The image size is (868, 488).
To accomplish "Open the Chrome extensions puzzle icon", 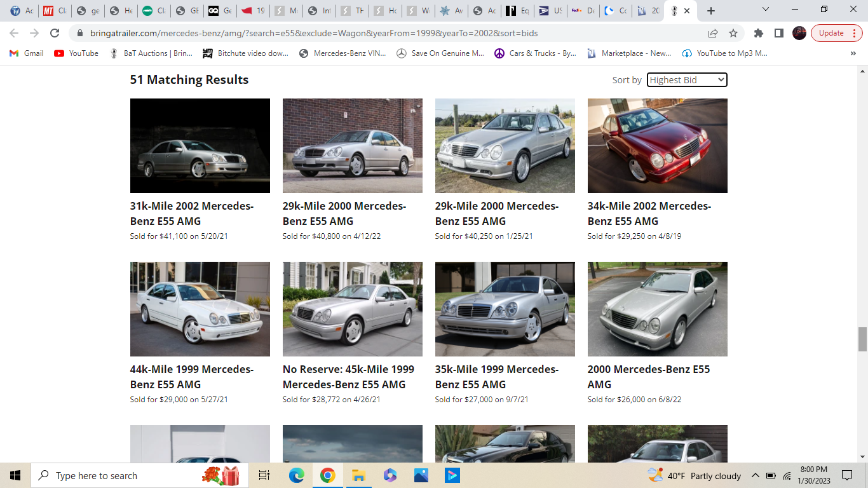I will click(x=758, y=33).
